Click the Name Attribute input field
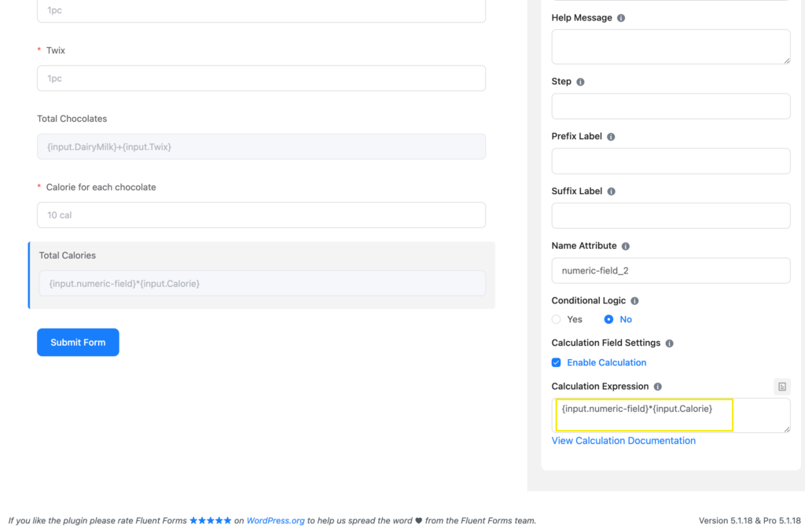Image resolution: width=805 pixels, height=532 pixels. (x=671, y=270)
